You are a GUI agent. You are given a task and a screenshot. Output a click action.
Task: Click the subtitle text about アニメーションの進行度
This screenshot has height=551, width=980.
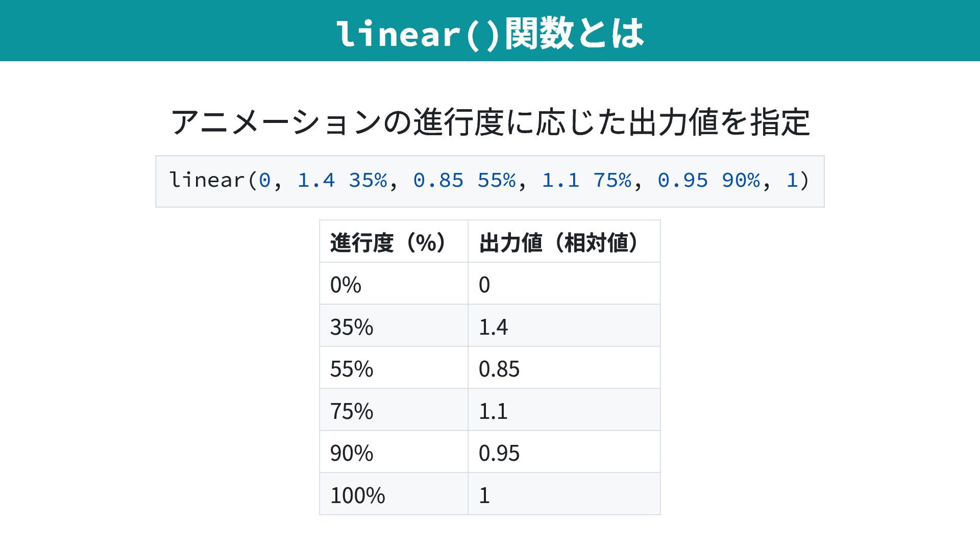coord(490,122)
